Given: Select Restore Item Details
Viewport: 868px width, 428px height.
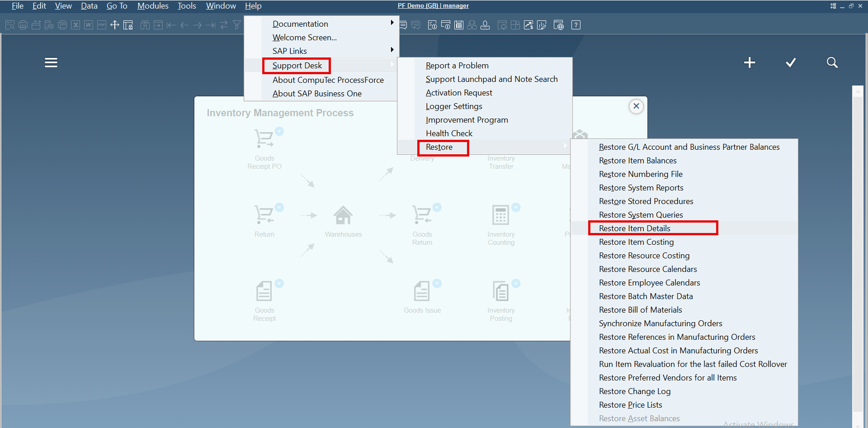Looking at the screenshot, I should (634, 228).
